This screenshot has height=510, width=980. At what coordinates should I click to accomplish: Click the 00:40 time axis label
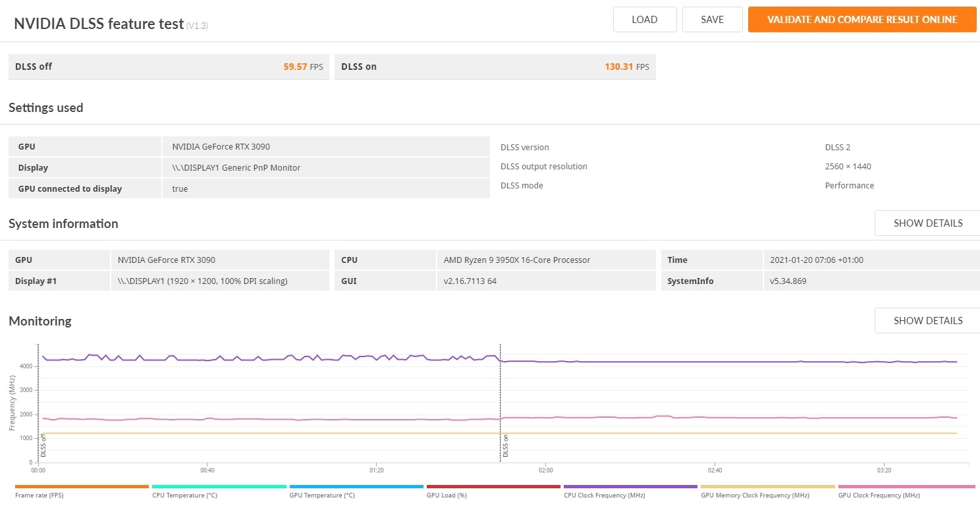pyautogui.click(x=207, y=470)
